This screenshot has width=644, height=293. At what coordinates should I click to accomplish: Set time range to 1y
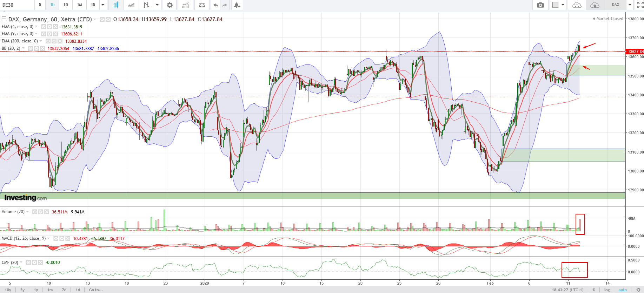[36, 290]
